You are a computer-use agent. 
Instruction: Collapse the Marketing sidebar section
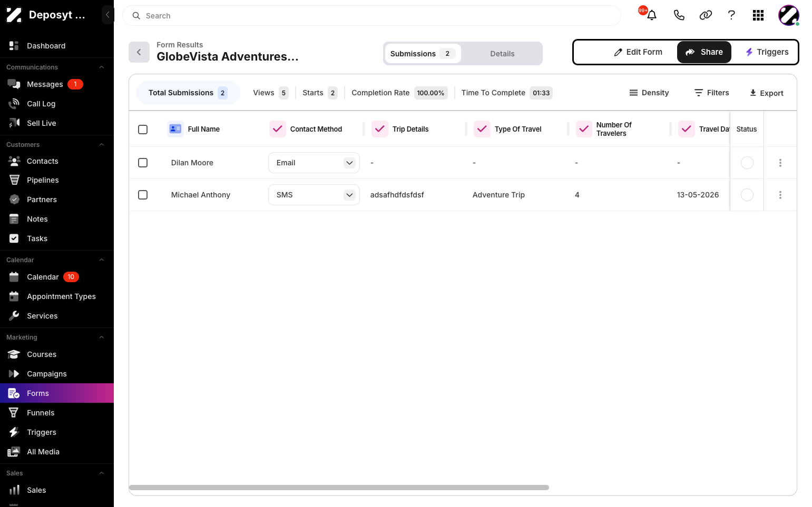(x=102, y=337)
